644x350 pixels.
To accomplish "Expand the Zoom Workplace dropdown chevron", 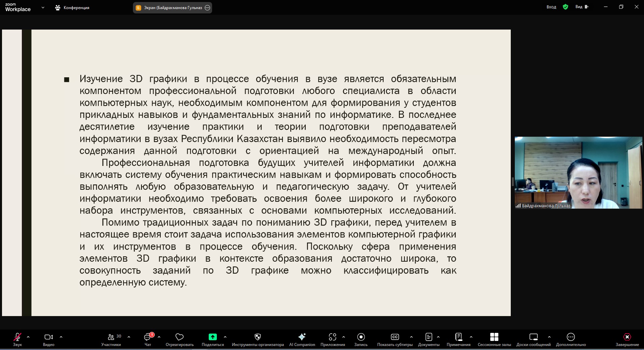I will pyautogui.click(x=43, y=7).
